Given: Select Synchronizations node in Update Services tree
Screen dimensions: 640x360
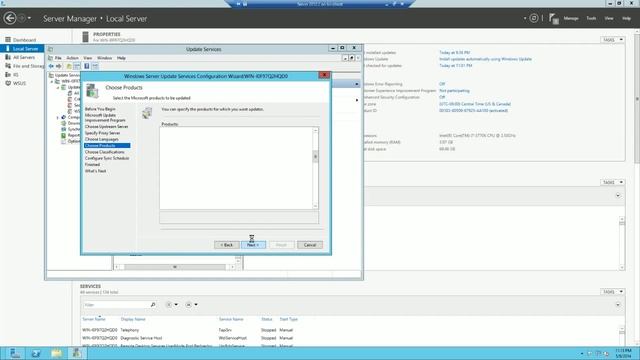Looking at the screenshot, I should pos(71,129).
